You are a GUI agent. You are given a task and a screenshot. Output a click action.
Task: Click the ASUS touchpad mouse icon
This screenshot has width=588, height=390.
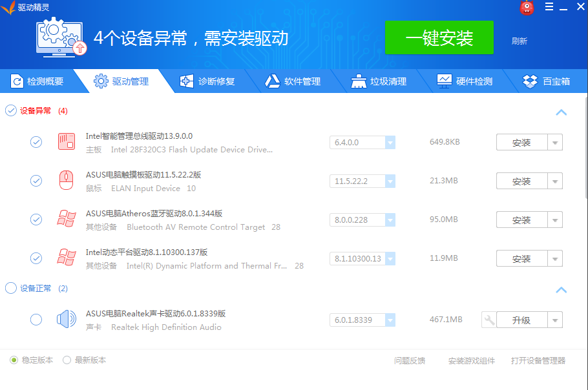point(65,180)
